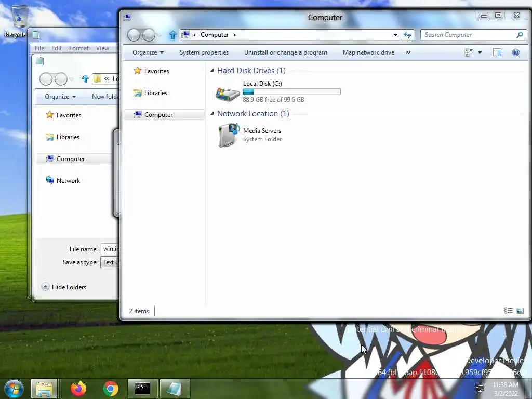
Task: Click the 'System Folder' label
Action: tap(262, 139)
